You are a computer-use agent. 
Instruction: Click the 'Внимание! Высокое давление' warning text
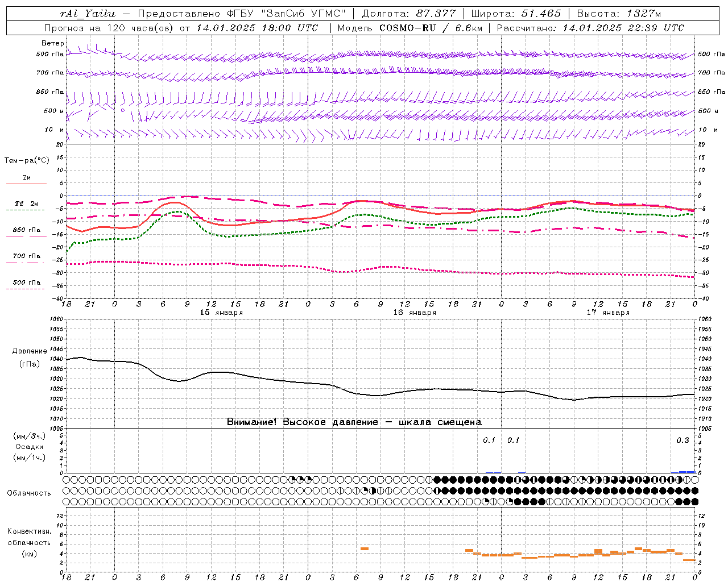[302, 422]
